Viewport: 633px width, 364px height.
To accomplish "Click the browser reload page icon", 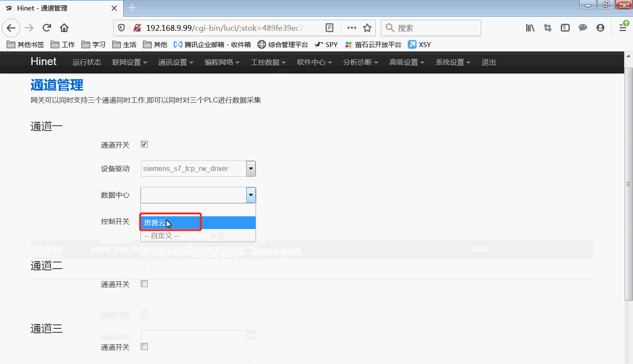I will pos(47,28).
